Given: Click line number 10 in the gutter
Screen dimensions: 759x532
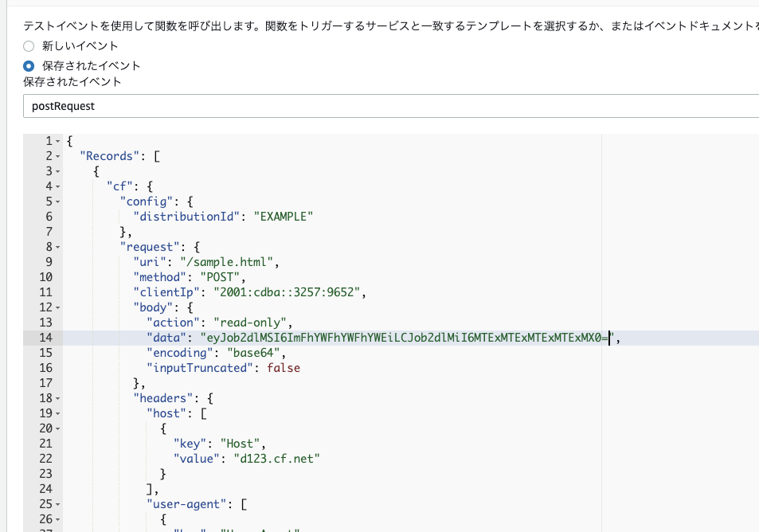Looking at the screenshot, I should (45, 276).
